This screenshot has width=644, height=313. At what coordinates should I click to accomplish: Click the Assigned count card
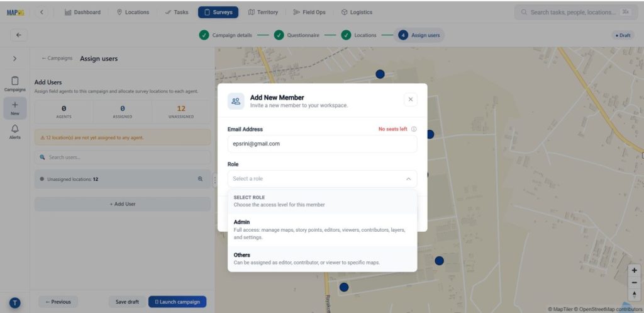pyautogui.click(x=123, y=112)
